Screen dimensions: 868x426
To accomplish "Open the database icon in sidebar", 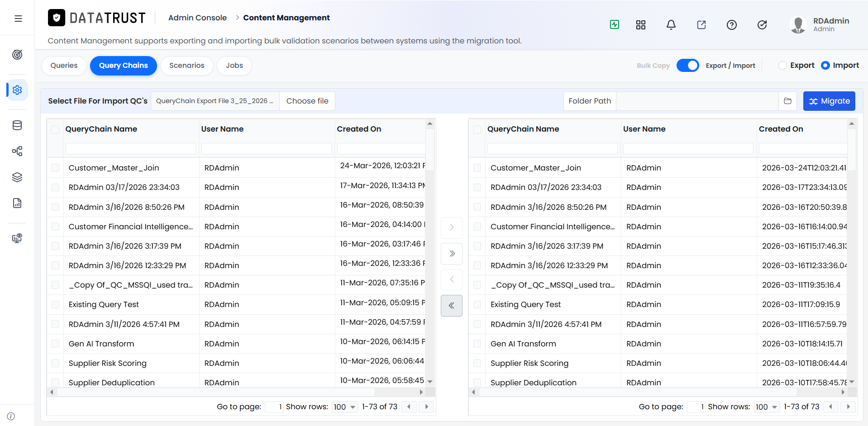I will coord(17,125).
